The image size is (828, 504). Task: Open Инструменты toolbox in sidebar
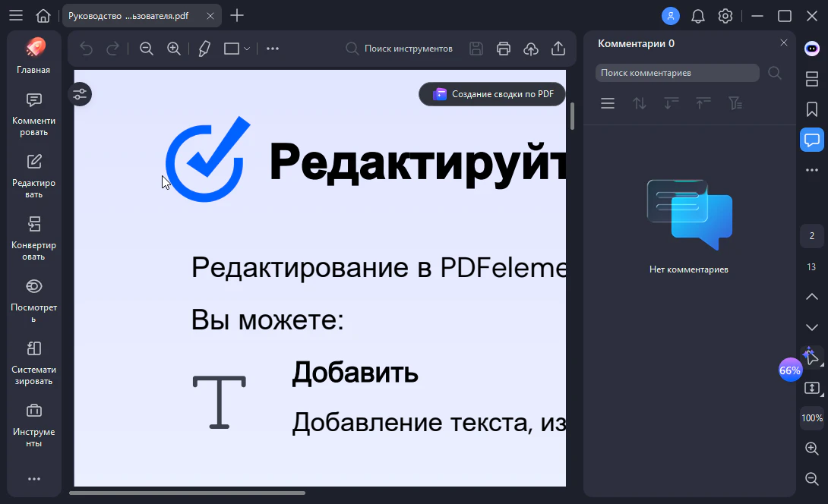pyautogui.click(x=33, y=424)
